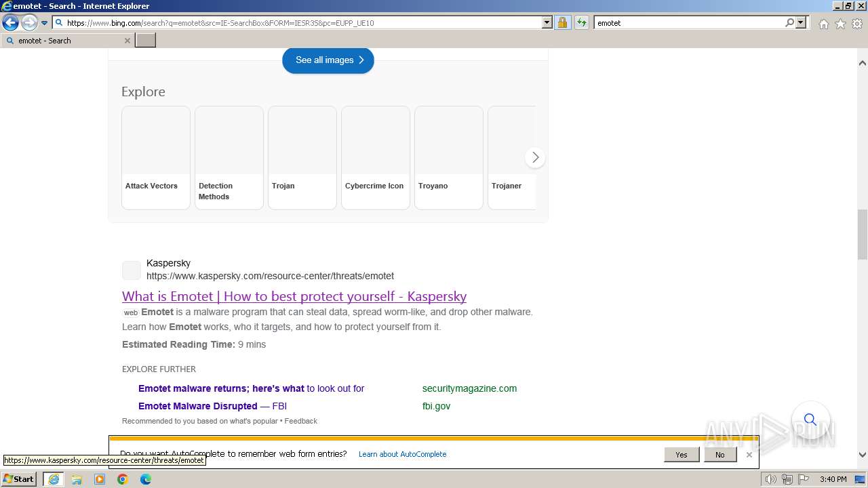Open the Windows Start button
This screenshot has height=488, width=868.
pyautogui.click(x=19, y=479)
